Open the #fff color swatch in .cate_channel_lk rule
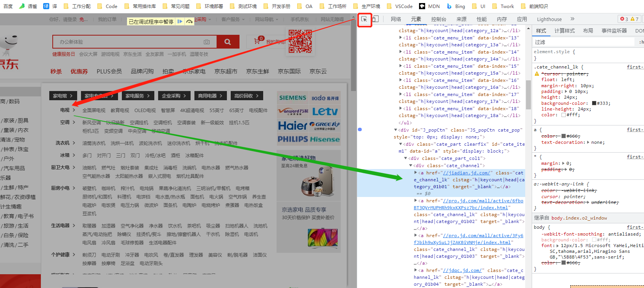This screenshot has height=288, width=644. tap(563, 115)
